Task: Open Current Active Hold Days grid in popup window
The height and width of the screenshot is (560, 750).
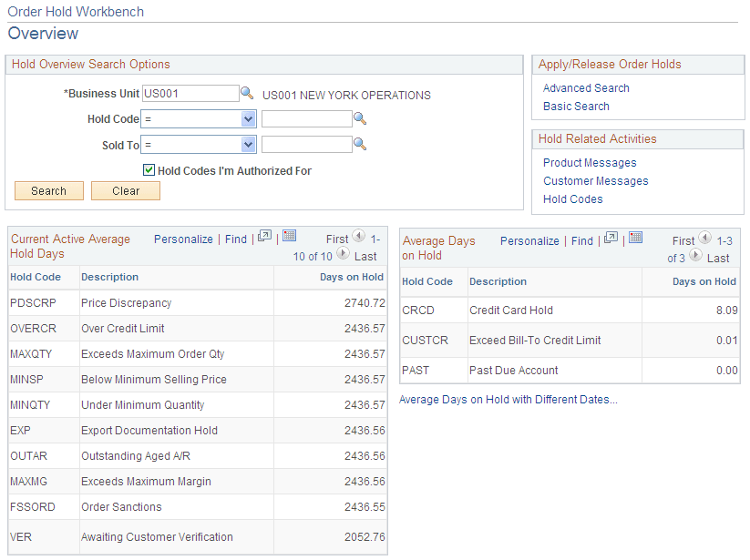Action: click(x=263, y=238)
